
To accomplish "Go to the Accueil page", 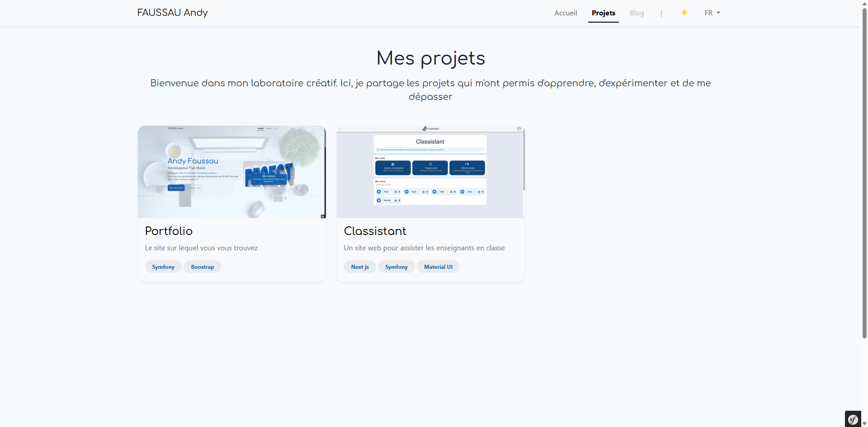I will tap(566, 13).
